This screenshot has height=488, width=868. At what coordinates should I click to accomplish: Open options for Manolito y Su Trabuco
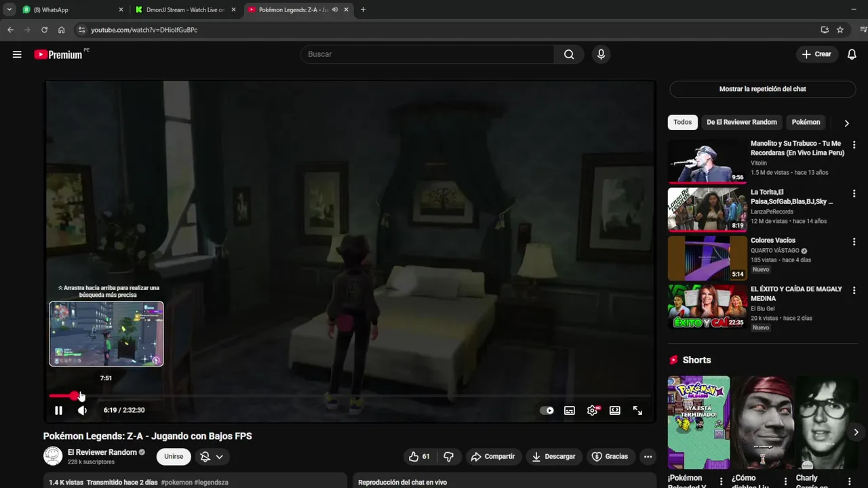pos(854,145)
